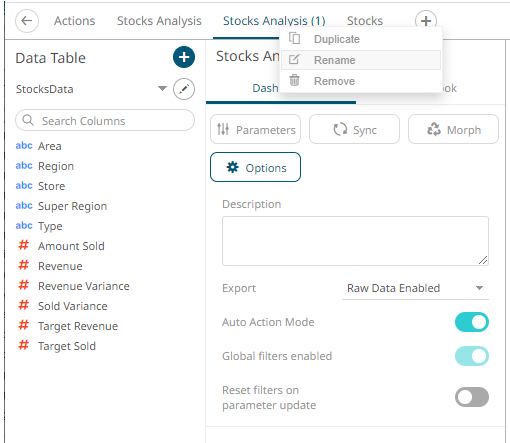The image size is (510, 443).
Task: Open the StocksData table dropdown
Action: [162, 89]
